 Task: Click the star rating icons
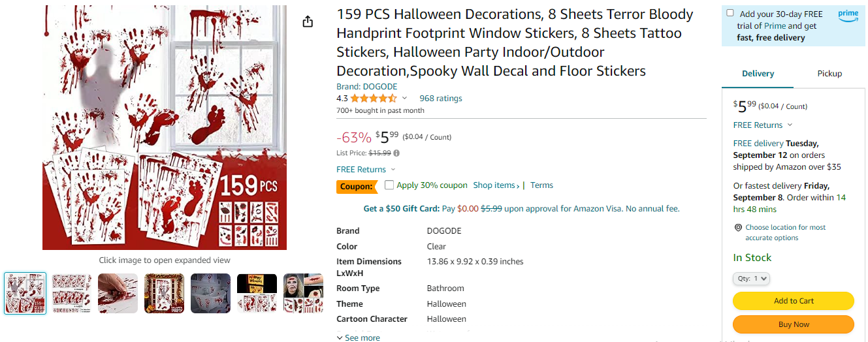pos(373,99)
